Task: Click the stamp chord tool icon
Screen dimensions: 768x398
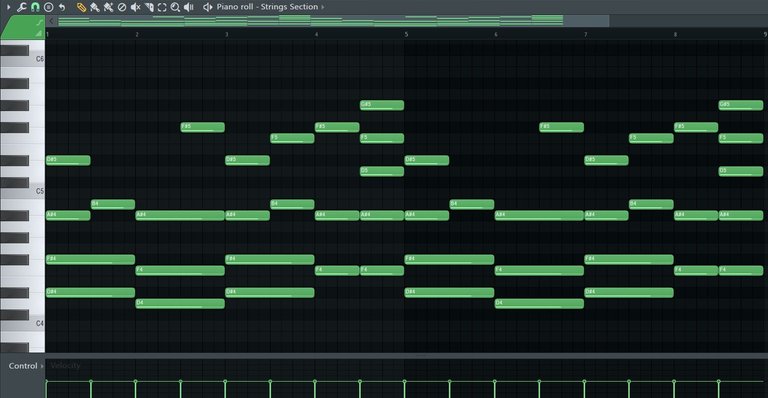Action: point(48,7)
